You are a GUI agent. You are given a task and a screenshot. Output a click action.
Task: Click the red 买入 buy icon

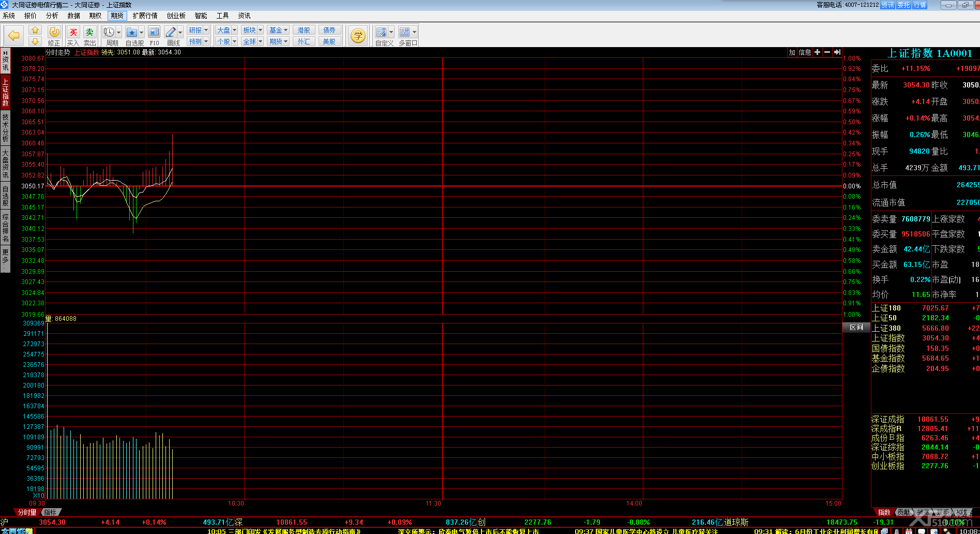click(73, 32)
